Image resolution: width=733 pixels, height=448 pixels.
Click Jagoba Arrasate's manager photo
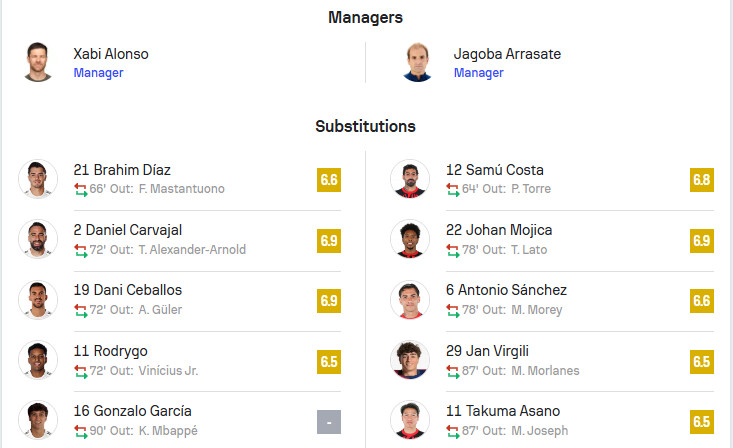pos(418,62)
